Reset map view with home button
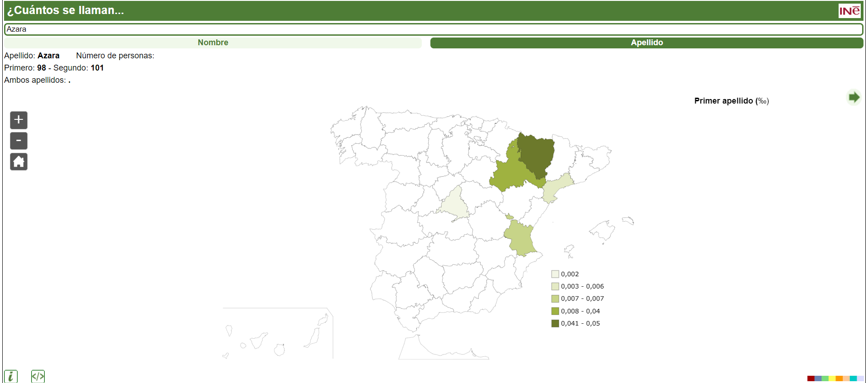Image resolution: width=868 pixels, height=383 pixels. pos(19,161)
